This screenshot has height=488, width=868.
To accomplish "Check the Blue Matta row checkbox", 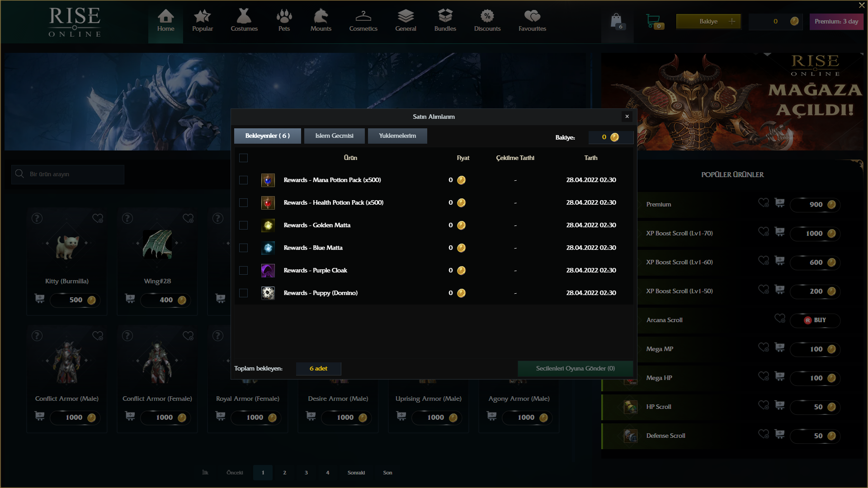I will 243,248.
